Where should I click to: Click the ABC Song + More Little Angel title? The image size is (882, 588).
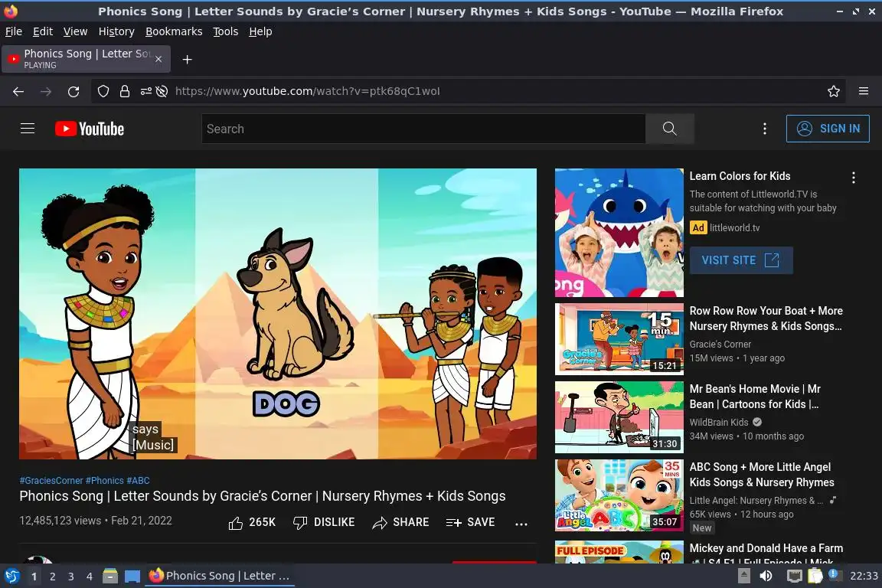(x=762, y=475)
